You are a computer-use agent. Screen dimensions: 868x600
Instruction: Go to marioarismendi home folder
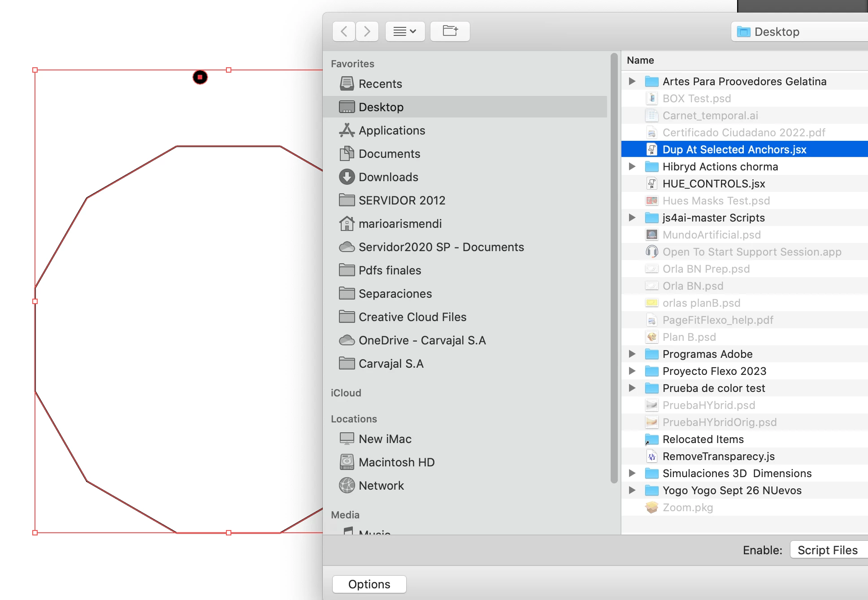pos(399,224)
